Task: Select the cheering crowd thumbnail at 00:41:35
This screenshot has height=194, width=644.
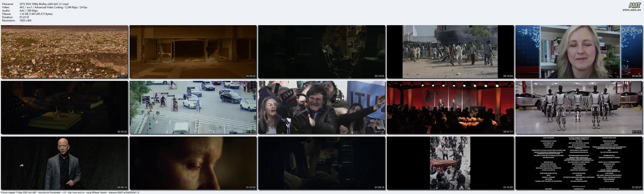Action: coord(322,108)
